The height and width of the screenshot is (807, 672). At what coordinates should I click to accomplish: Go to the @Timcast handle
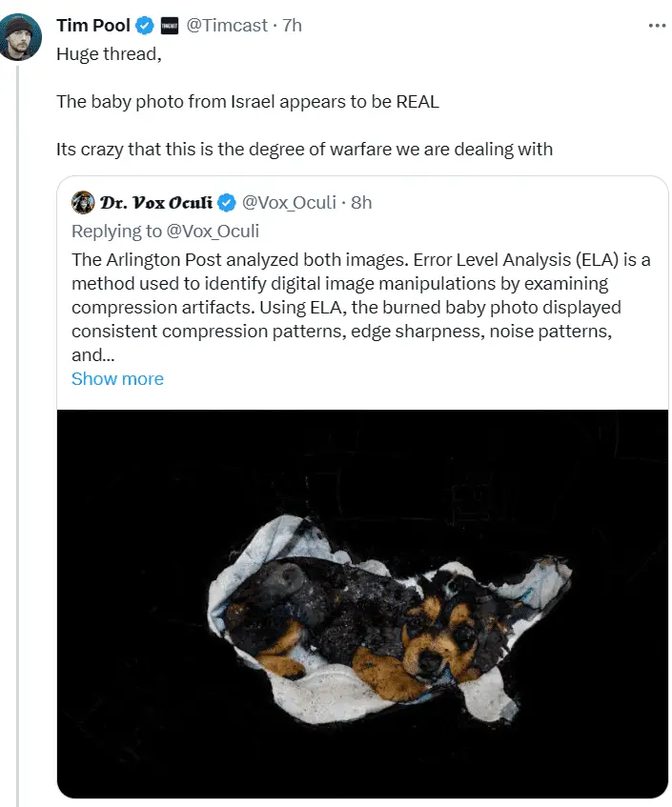point(225,26)
